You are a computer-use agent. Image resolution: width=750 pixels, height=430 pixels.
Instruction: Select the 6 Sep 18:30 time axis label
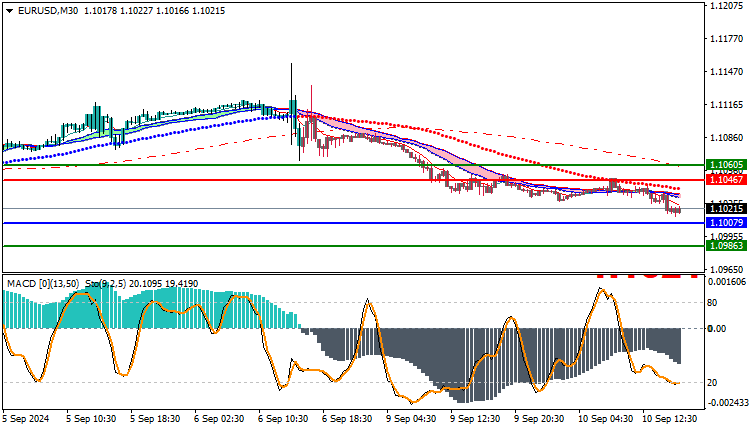pos(347,419)
